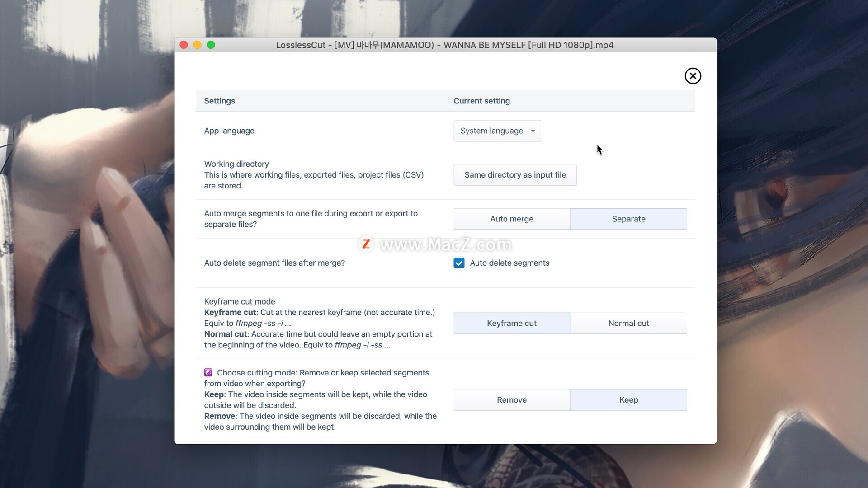The image size is (868, 488).
Task: Choose Keyframe cut mode
Action: pos(512,323)
